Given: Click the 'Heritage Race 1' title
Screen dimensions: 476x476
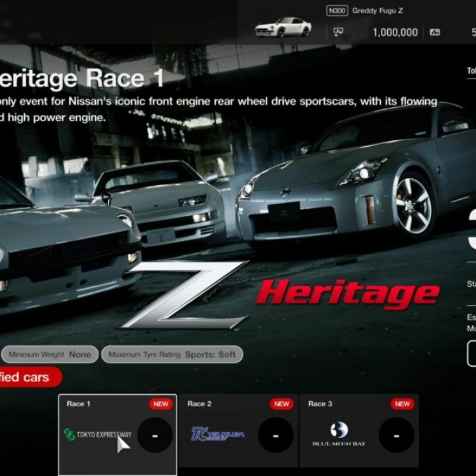Looking at the screenshot, I should [82, 78].
